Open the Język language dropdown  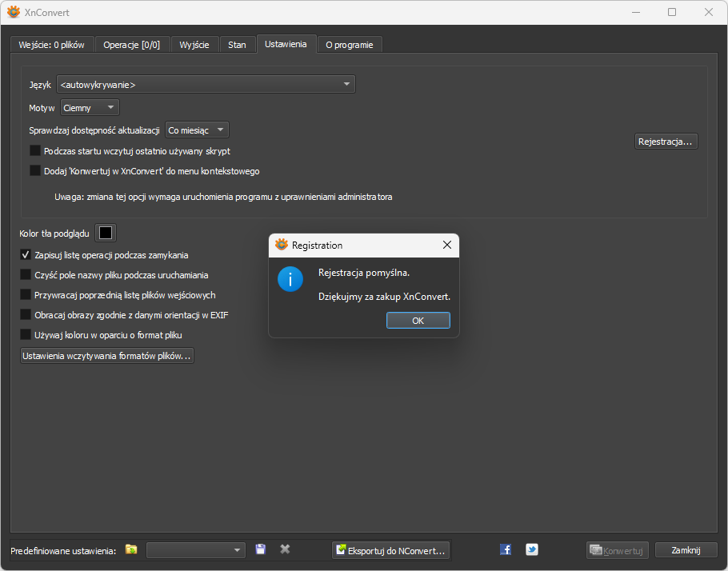(x=206, y=85)
